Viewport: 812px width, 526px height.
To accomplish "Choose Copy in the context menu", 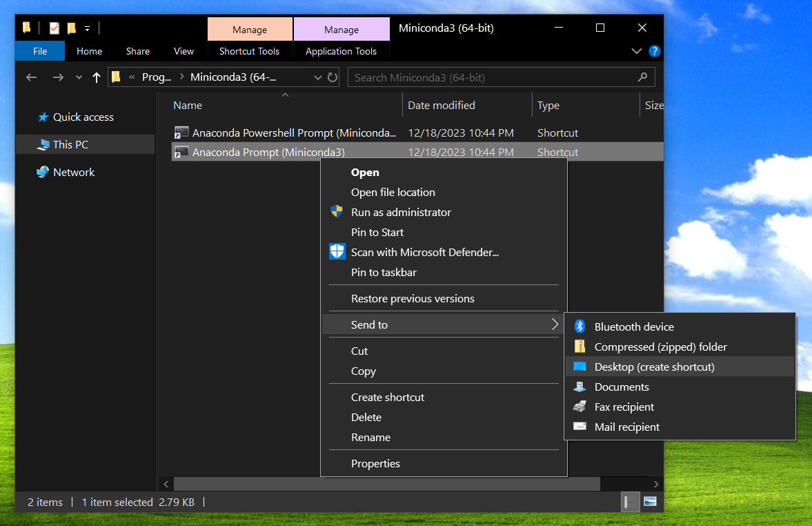I will (x=444, y=371).
